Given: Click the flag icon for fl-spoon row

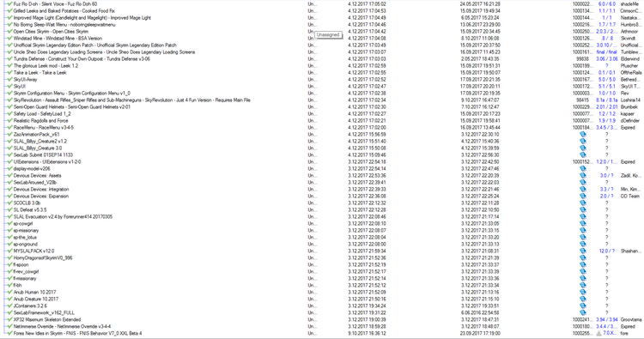Looking at the screenshot, I should pyautogui.click(x=583, y=264).
